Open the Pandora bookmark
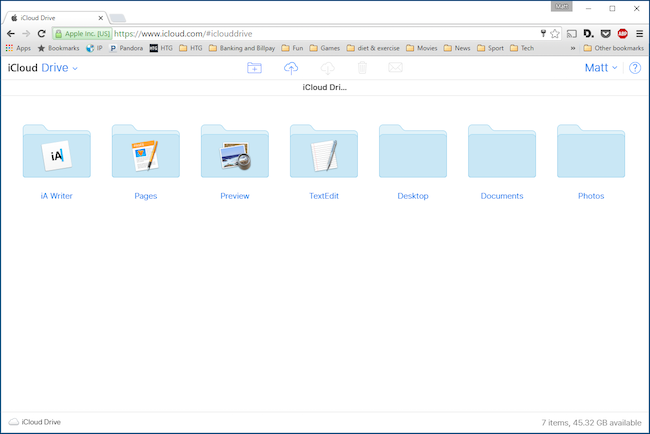Screen dimensions: 650x434 point(126,48)
